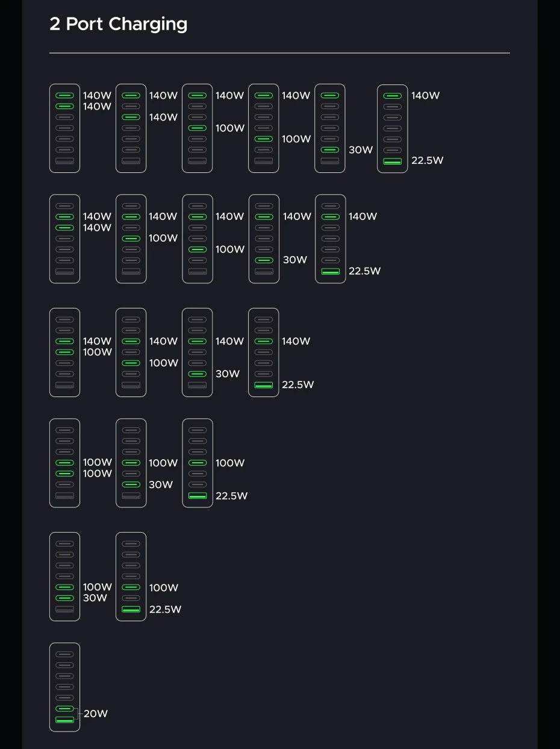Image resolution: width=560 pixels, height=749 pixels.
Task: Click the 30W label in the top row
Action: coord(361,150)
